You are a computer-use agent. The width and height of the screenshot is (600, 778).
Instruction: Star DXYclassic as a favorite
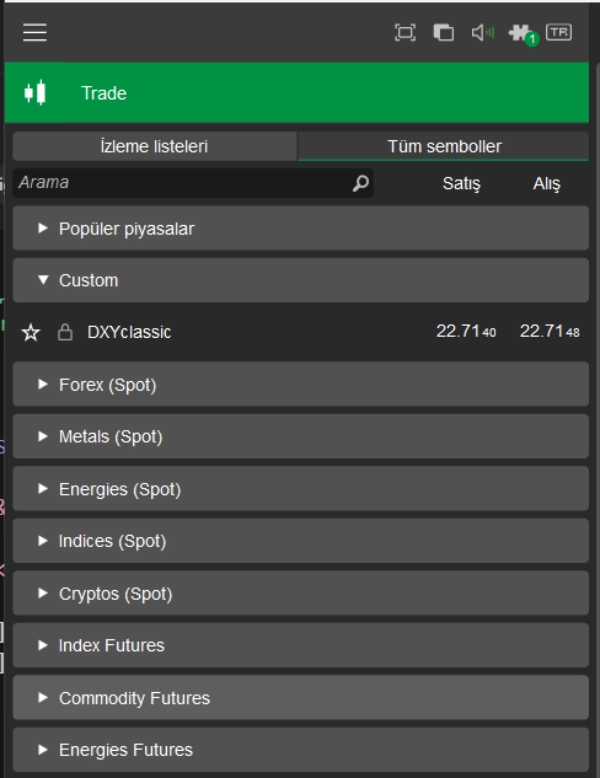pyautogui.click(x=31, y=333)
